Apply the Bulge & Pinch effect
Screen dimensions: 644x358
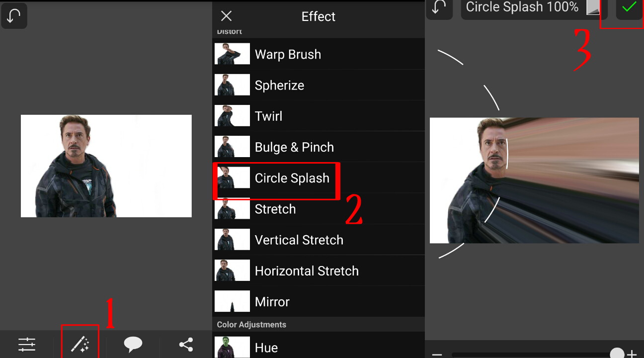coord(294,147)
